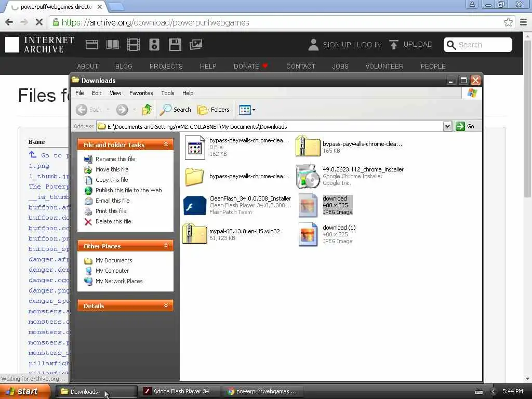Select the bypass-paywalls 165 KB zip archive

click(308, 146)
